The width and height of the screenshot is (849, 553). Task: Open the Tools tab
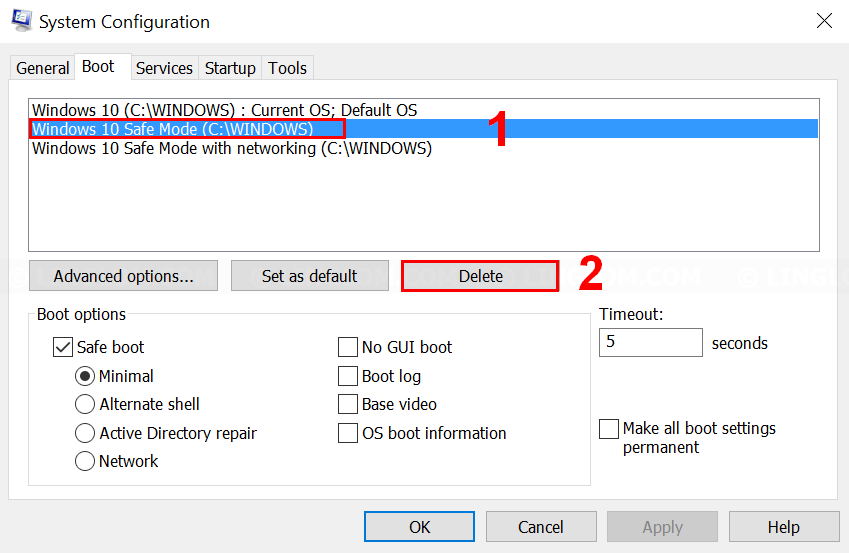click(288, 68)
